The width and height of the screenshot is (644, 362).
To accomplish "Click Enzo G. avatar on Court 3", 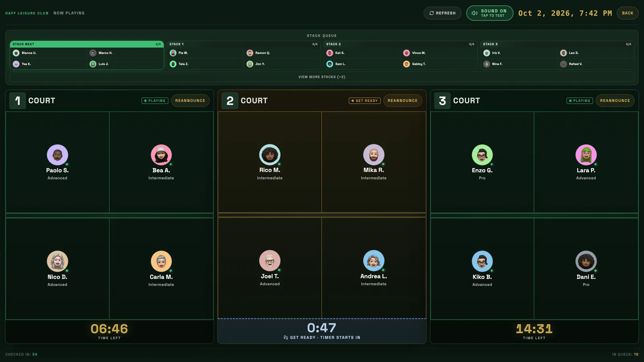I will click(482, 155).
